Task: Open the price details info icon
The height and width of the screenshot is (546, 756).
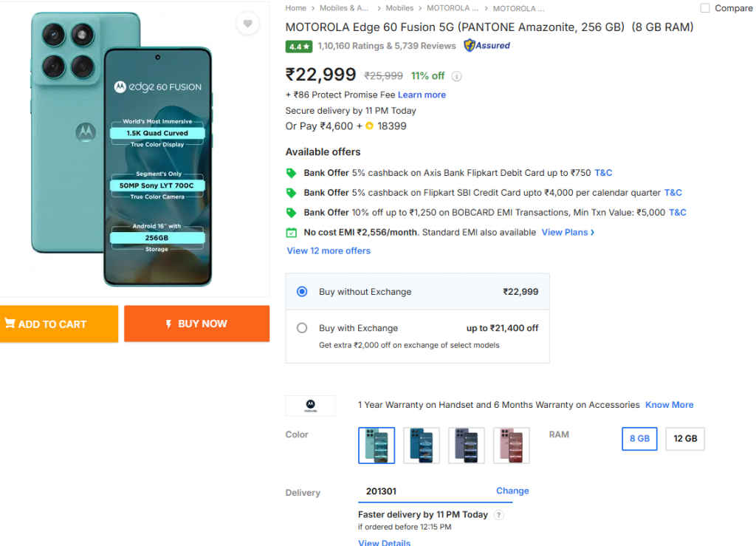Action: 457,76
